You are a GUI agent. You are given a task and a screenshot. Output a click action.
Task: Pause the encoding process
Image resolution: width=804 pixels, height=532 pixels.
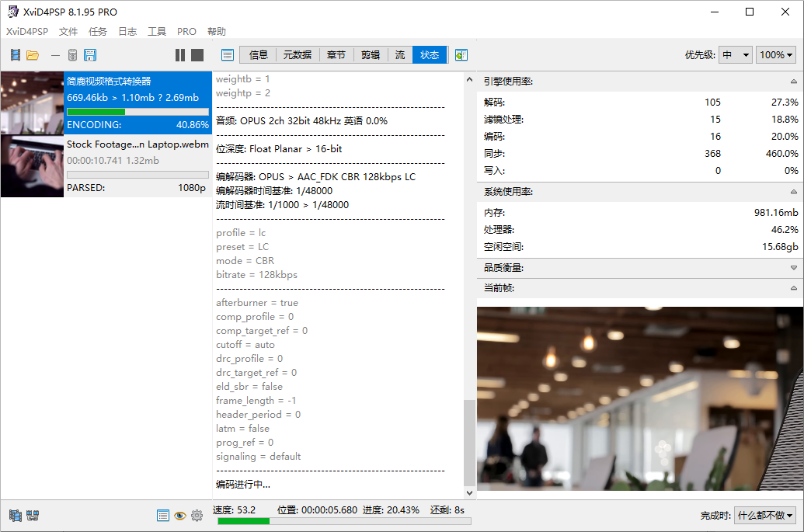[x=180, y=55]
